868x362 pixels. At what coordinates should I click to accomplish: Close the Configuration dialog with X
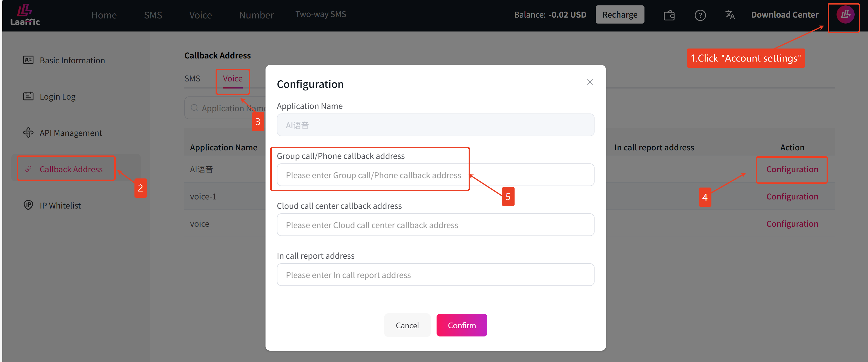[x=590, y=82]
